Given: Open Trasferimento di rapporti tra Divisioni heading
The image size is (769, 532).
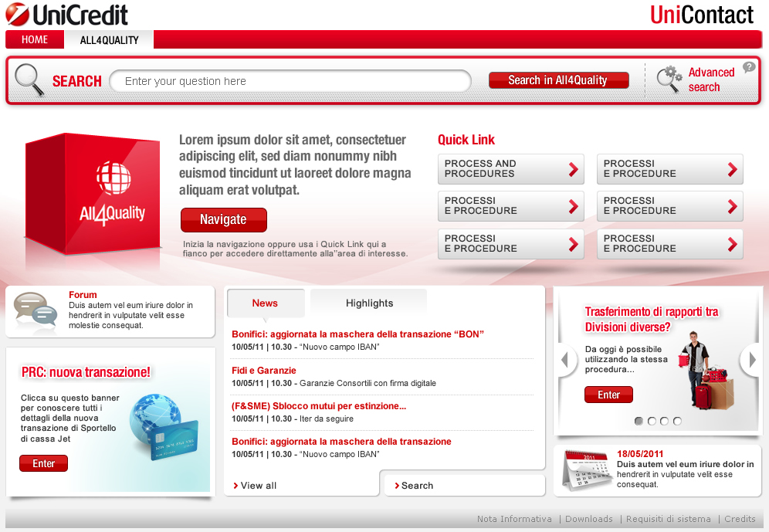Looking at the screenshot, I should click(652, 319).
